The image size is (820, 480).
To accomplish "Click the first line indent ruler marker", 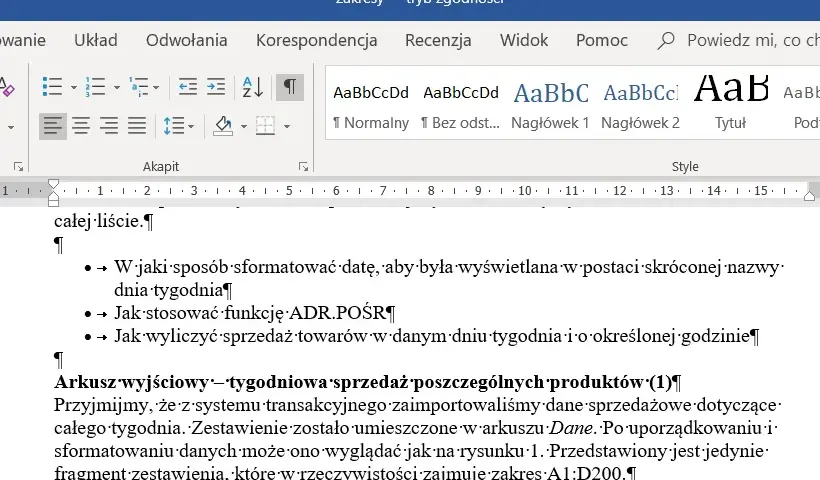I will pos(53,185).
